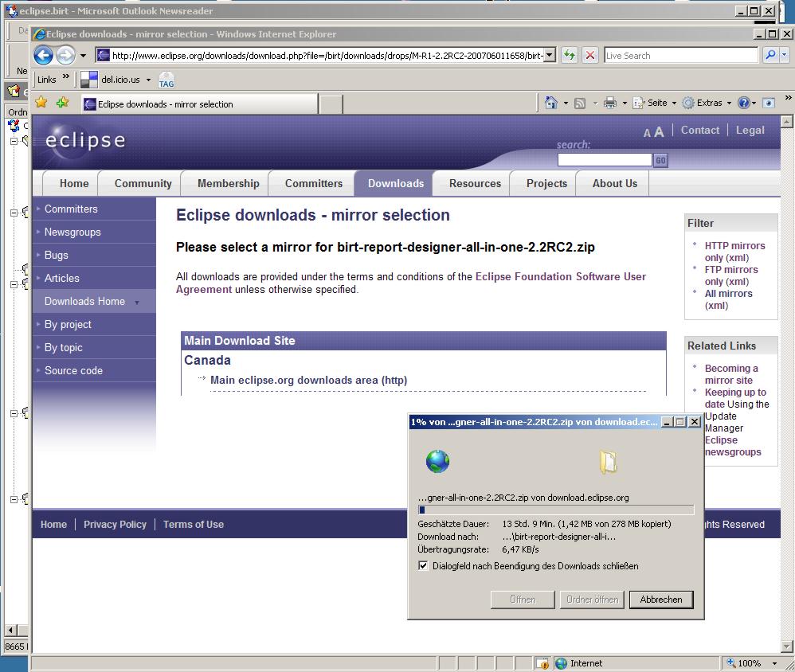
Task: Click the Favorites Center star icon
Action: pos(41,103)
